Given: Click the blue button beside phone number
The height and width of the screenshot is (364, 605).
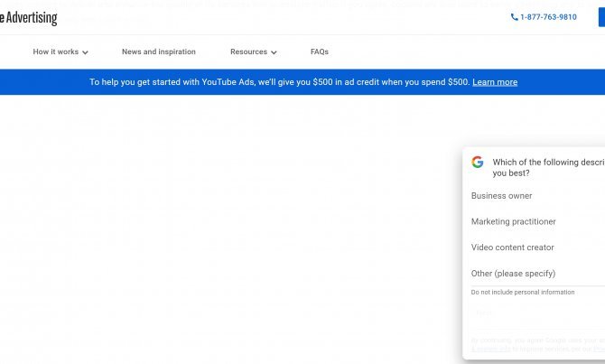Looking at the screenshot, I should pos(602,17).
